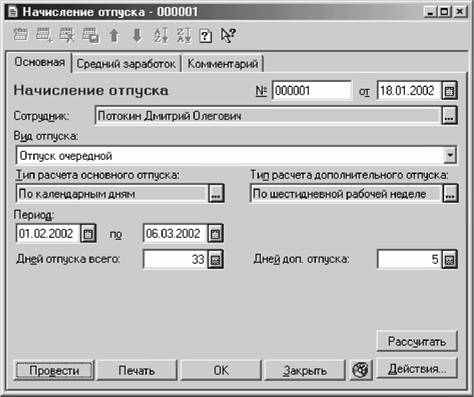Viewport: 474px width, 397px height.
Task: Click the period end date field 06.03.2002
Action: 175,233
